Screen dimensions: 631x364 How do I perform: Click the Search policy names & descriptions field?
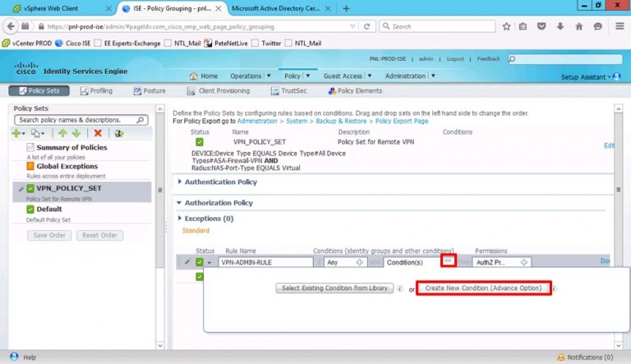[x=81, y=120]
